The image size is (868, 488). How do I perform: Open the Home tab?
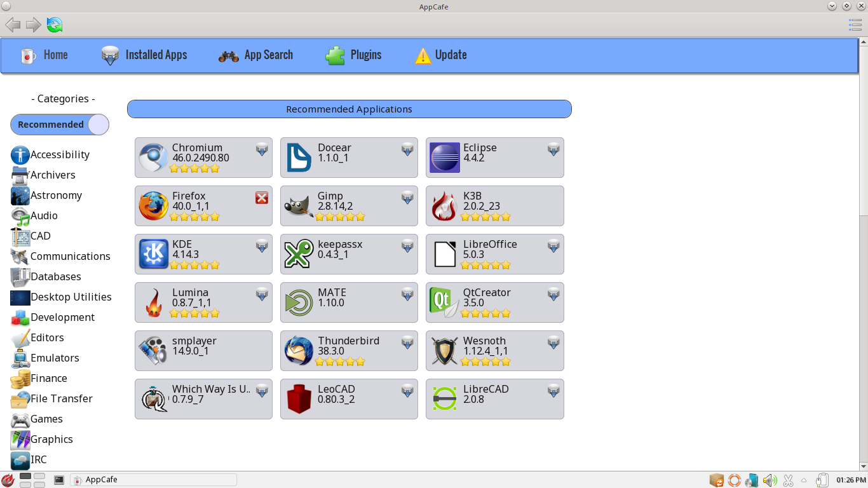(x=44, y=55)
